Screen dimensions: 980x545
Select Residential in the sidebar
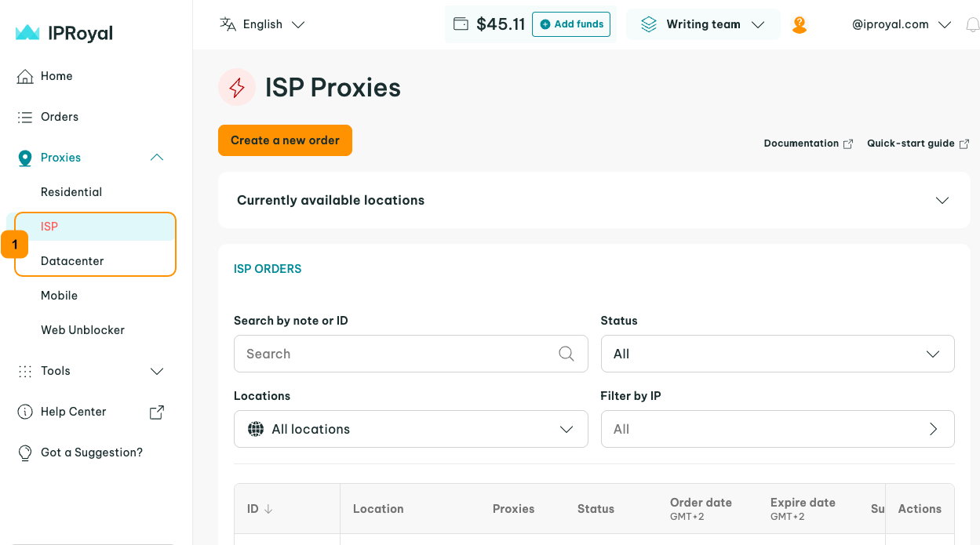(x=71, y=192)
